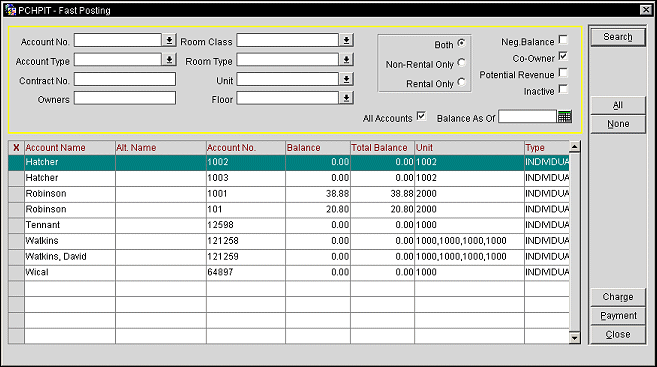Close the Fast Posting window
This screenshot has width=657, height=367.
(646, 10)
